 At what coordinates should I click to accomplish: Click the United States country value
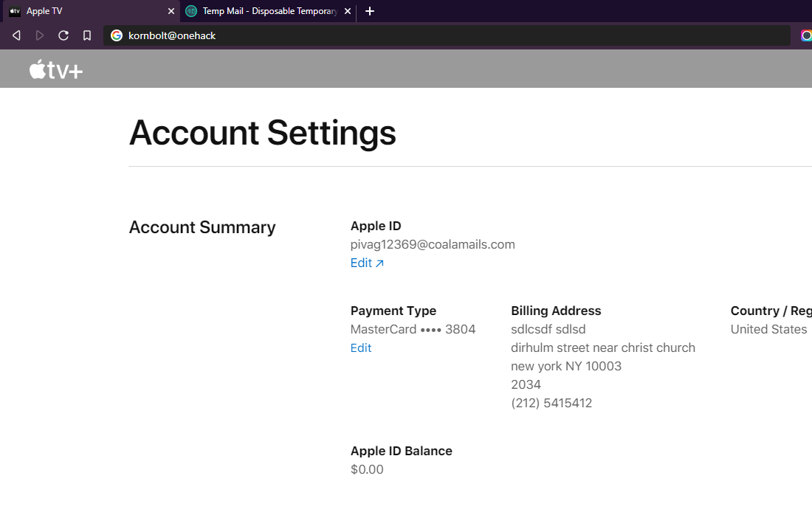[x=768, y=330]
